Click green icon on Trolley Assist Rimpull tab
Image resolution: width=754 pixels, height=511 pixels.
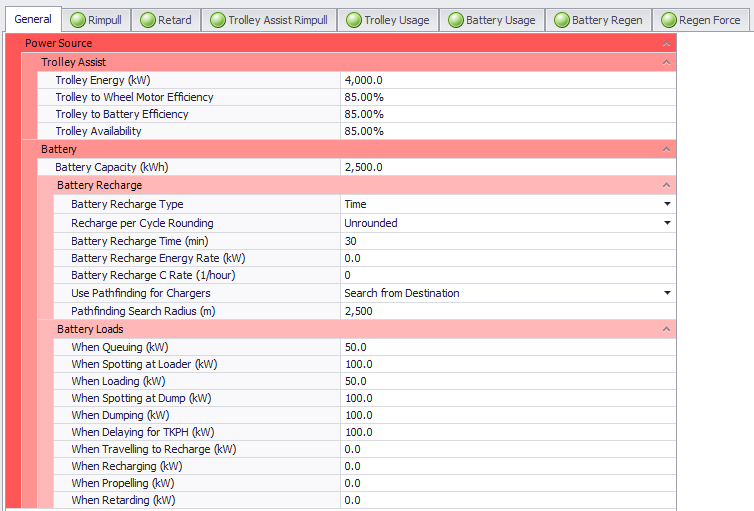pos(217,20)
